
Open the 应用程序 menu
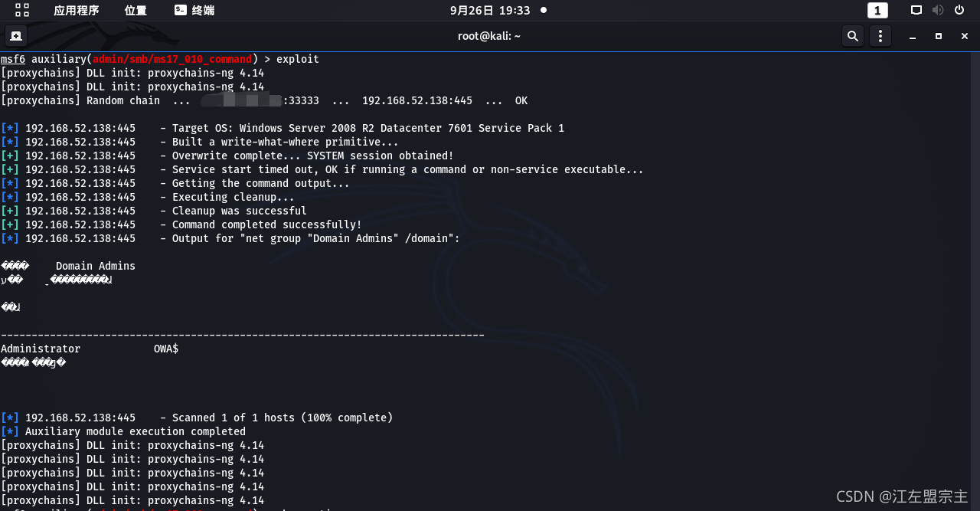click(77, 11)
